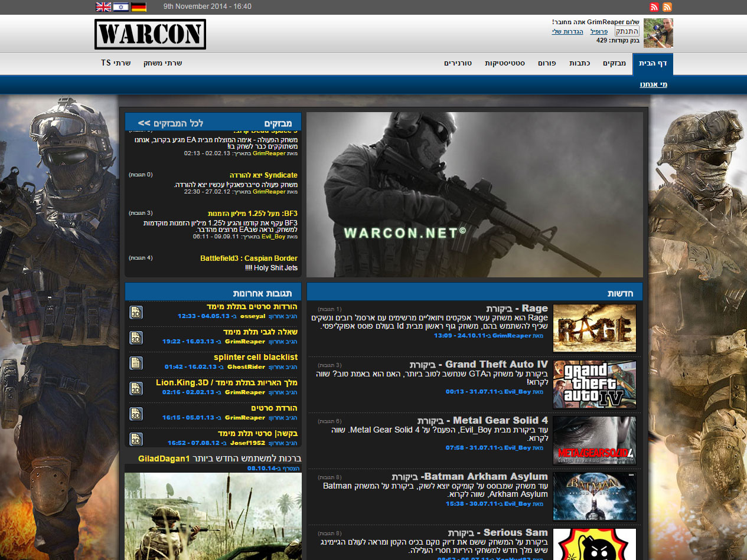The width and height of the screenshot is (747, 560).
Task: Open 3D icon beside הורדת סרטים thread
Action: point(136,414)
